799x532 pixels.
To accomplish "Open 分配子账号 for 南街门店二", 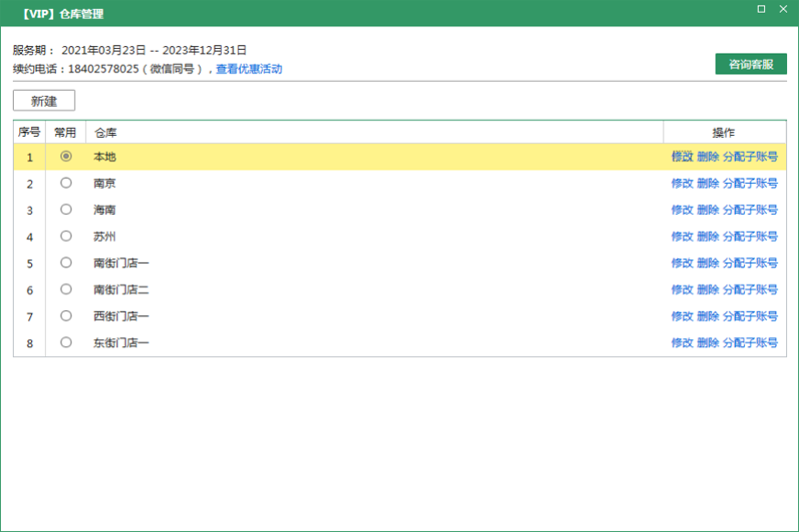I will (x=750, y=289).
